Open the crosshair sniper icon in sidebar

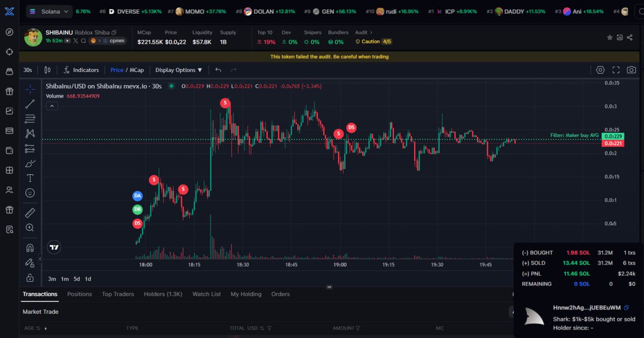click(9, 52)
